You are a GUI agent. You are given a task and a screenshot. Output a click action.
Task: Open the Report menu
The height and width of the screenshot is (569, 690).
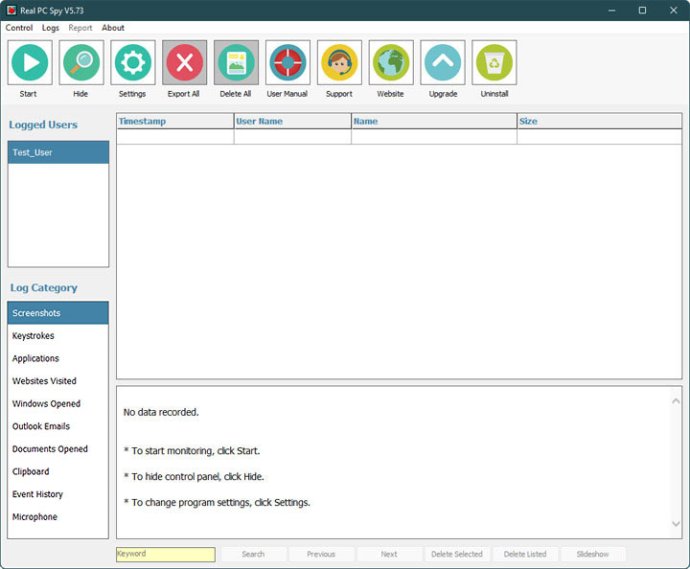pyautogui.click(x=80, y=28)
